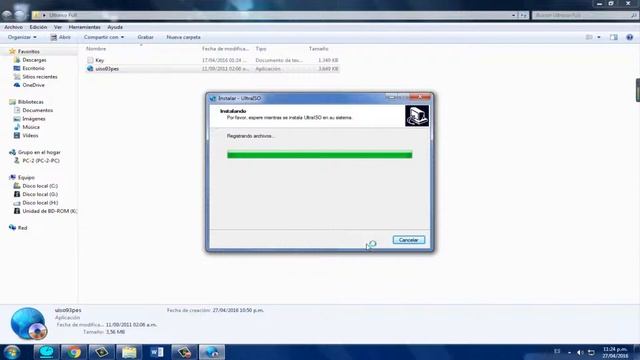The width and height of the screenshot is (640, 360).
Task: Click the volume icon in the tray
Action: point(580,352)
